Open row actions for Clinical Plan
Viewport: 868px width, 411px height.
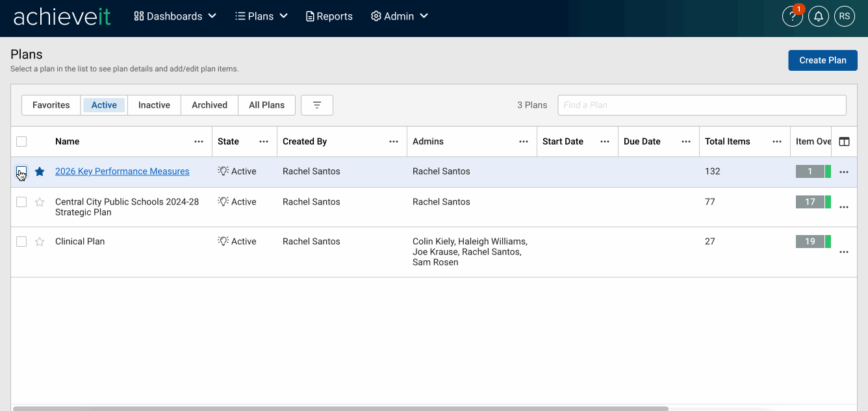point(844,252)
